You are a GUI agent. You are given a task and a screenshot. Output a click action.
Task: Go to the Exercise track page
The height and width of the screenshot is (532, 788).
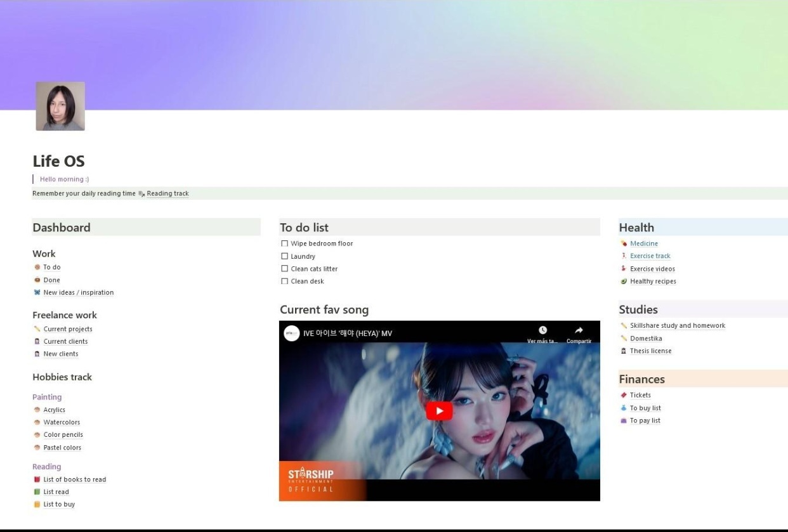click(x=650, y=256)
